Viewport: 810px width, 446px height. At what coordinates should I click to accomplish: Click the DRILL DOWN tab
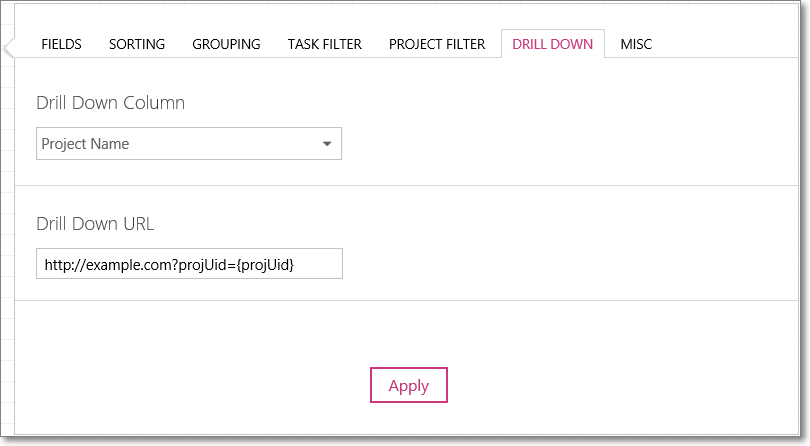(552, 44)
